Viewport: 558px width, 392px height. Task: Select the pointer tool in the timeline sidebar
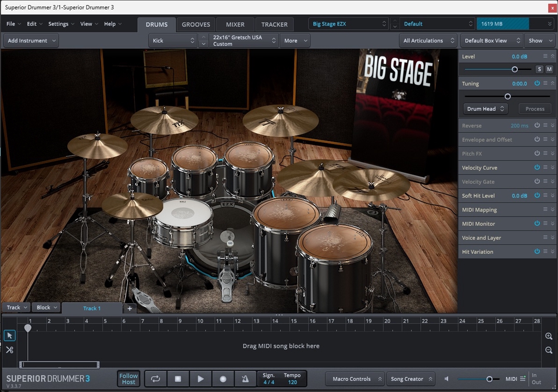tap(9, 335)
